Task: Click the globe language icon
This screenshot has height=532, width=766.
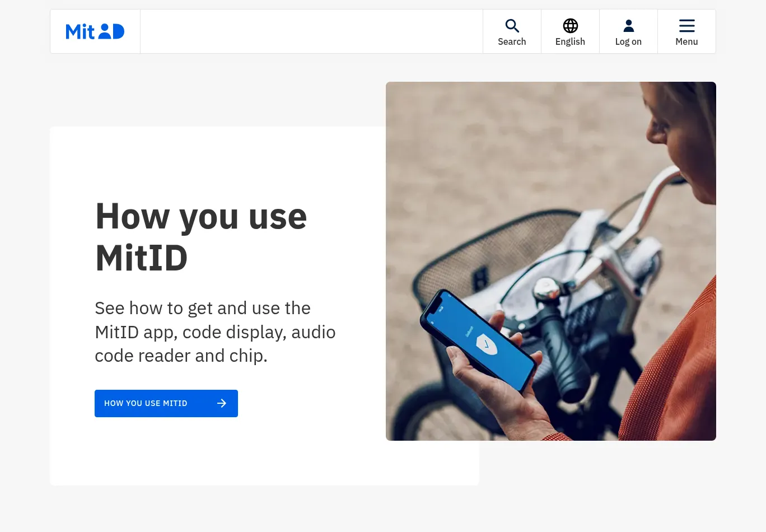Action: (x=570, y=26)
